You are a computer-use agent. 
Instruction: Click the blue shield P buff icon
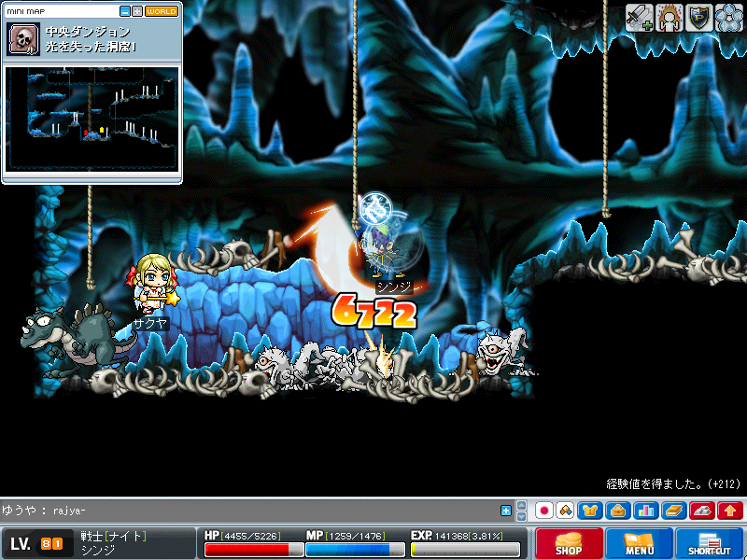698,17
